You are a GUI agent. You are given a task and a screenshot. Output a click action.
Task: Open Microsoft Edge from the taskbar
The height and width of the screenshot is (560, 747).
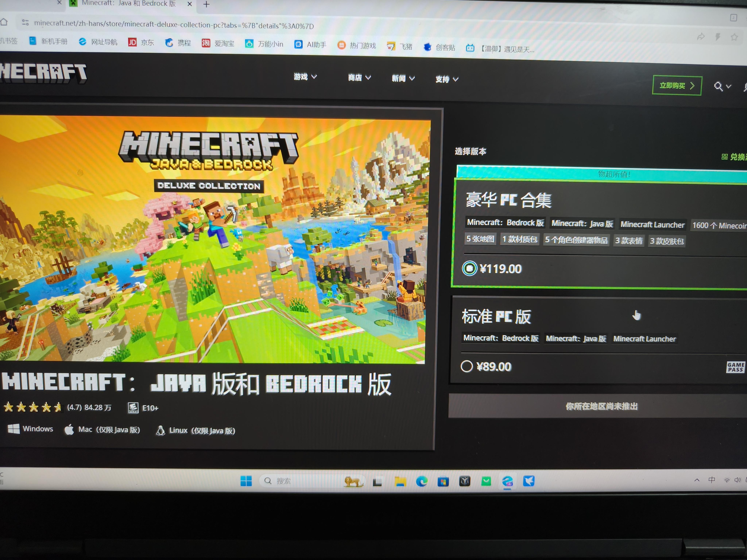pyautogui.click(x=421, y=481)
